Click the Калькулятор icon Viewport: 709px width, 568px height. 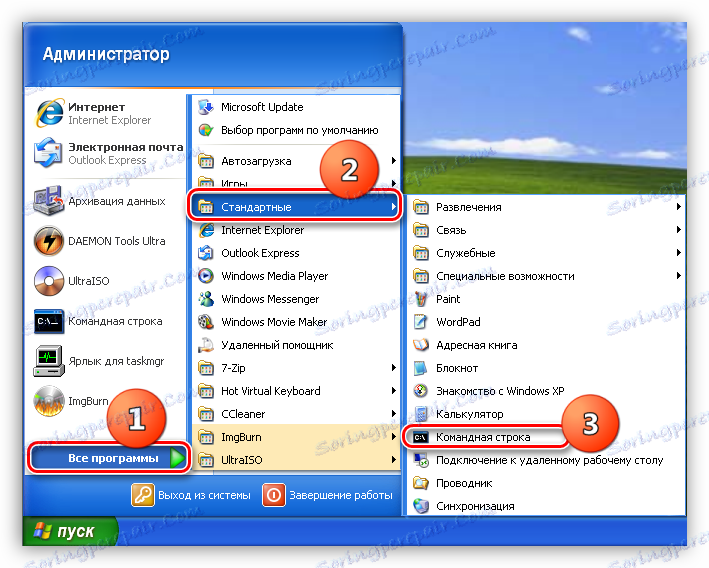[x=421, y=414]
